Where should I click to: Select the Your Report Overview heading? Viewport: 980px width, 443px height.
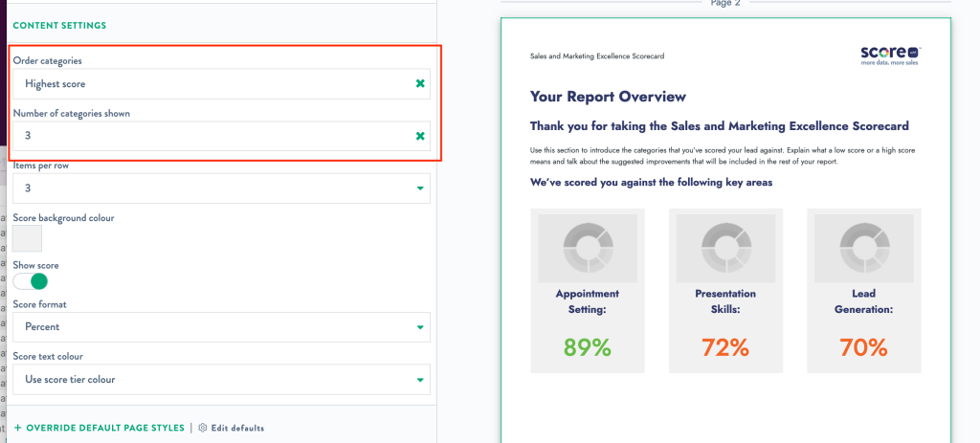click(608, 97)
